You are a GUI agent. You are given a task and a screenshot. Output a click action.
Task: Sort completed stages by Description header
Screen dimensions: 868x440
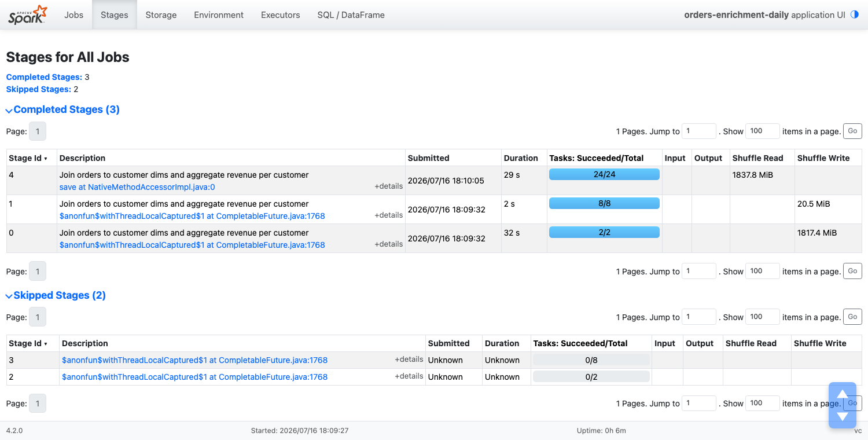(x=83, y=158)
